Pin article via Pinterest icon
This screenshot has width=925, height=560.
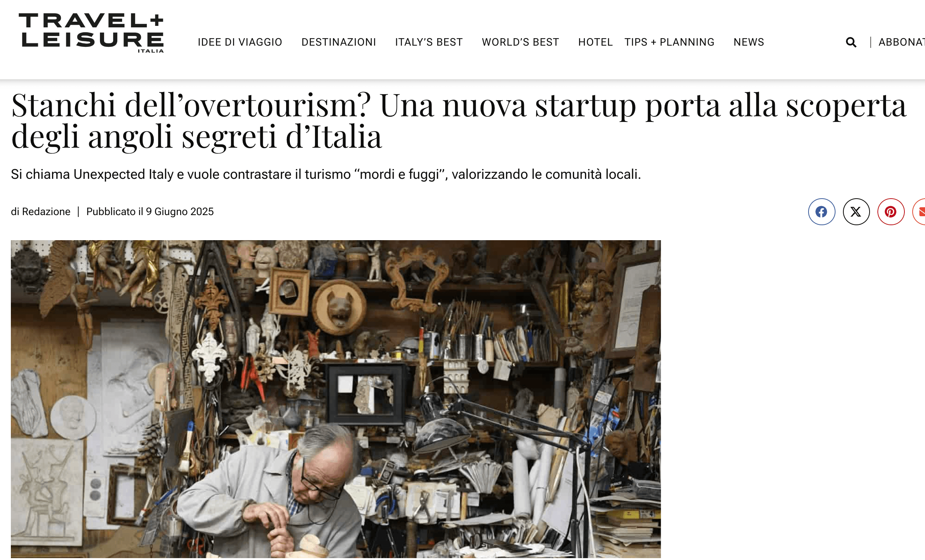click(x=891, y=212)
